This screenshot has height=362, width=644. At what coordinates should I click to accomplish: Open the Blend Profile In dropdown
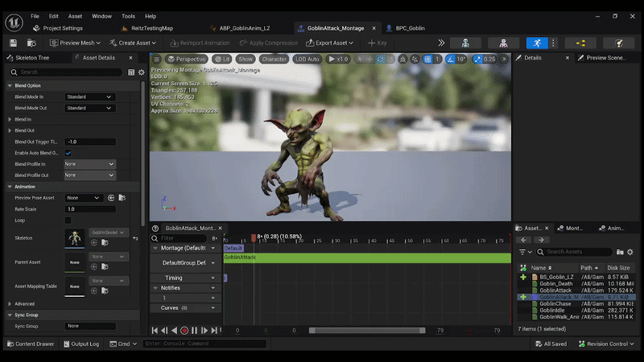[89, 164]
